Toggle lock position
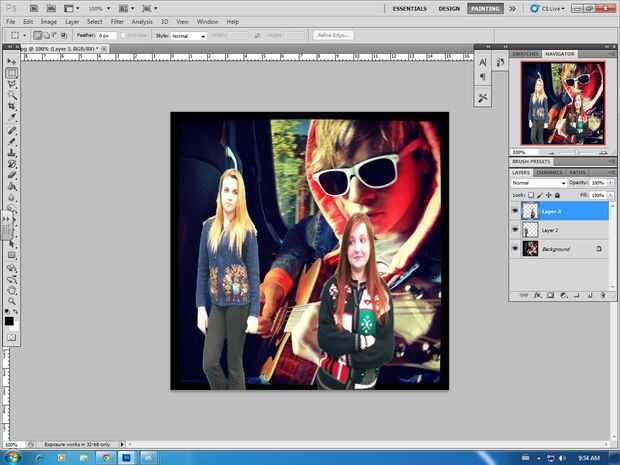The width and height of the screenshot is (620, 465). pos(548,195)
